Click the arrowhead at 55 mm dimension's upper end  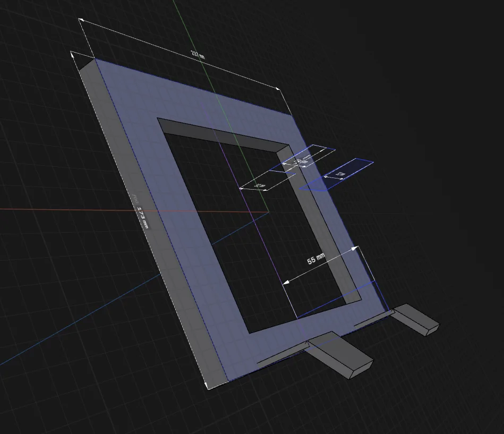pyautogui.click(x=354, y=248)
